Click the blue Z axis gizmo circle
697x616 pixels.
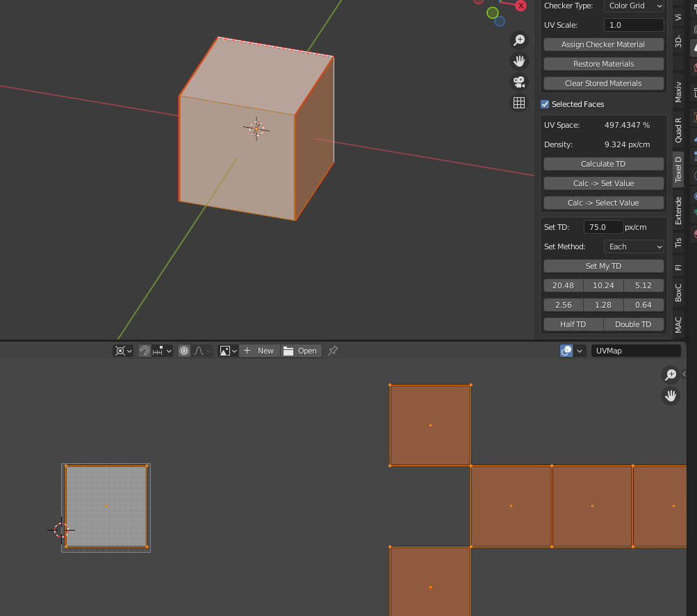coord(500,22)
